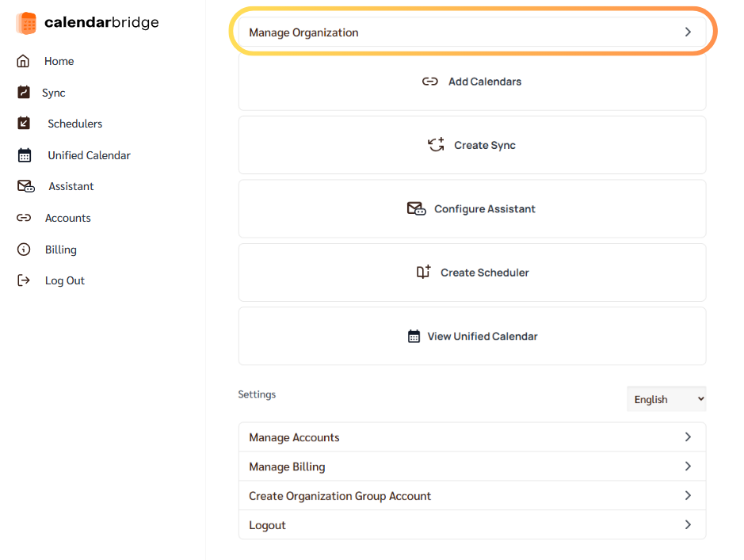
Task: Click the Schedulers icon in sidebar
Action: pos(24,124)
